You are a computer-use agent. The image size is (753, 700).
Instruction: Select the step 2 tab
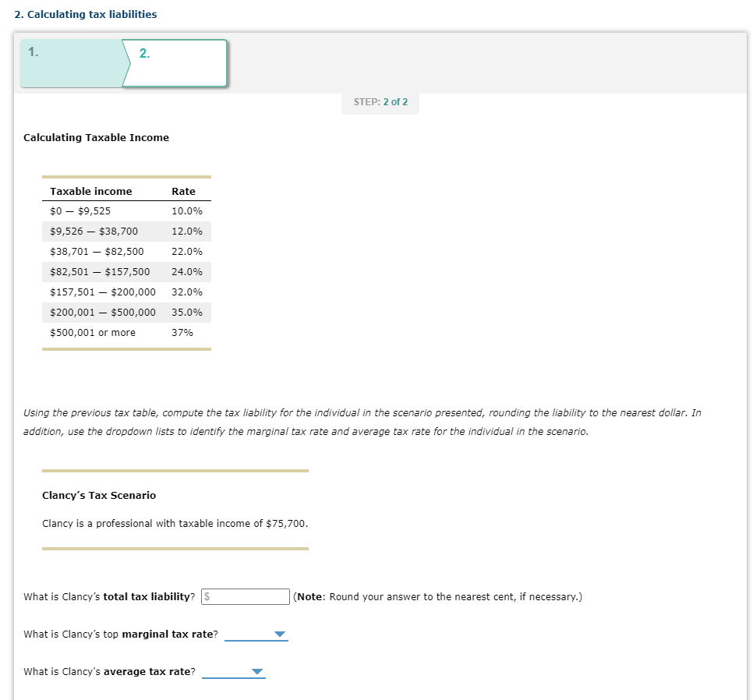point(175,63)
